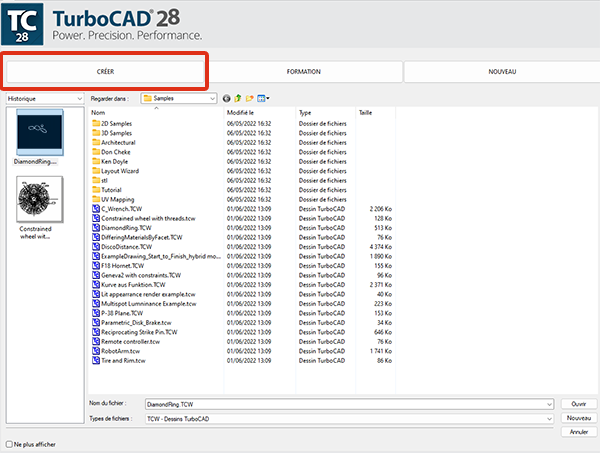
Task: Select Tire and Rim.tcw file
Action: pyautogui.click(x=119, y=360)
